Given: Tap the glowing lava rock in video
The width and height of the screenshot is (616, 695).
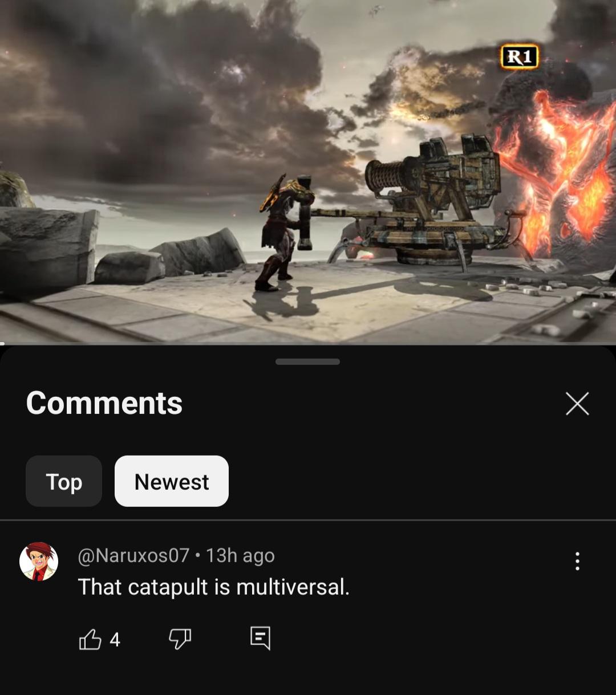Looking at the screenshot, I should point(556,171).
